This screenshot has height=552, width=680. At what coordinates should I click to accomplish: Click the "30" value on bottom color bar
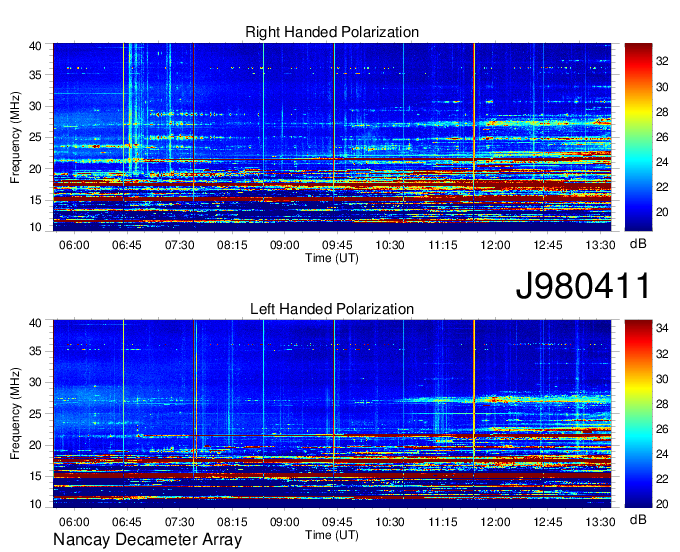662,379
